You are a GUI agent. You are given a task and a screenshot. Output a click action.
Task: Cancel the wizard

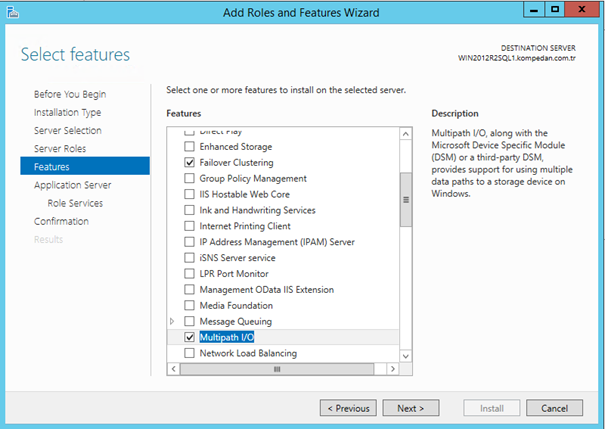tap(554, 408)
